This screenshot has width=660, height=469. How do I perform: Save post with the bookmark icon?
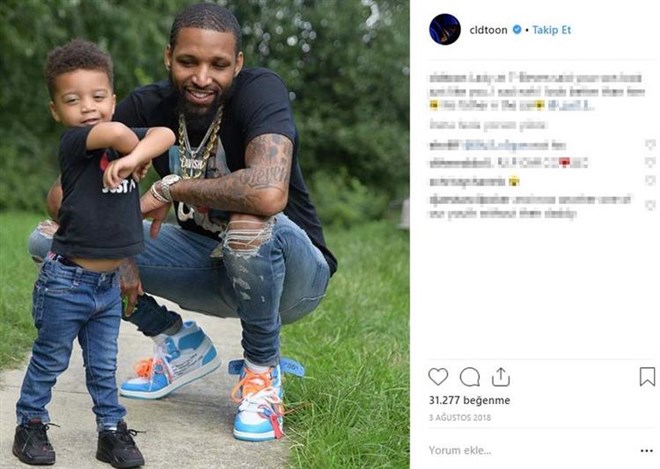[647, 376]
